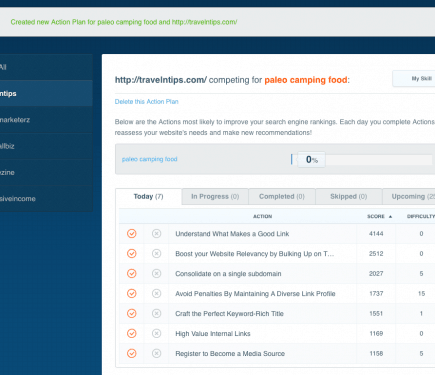435x375 pixels.
Task: Skip 'High Value Internal Links' action
Action: point(156,333)
